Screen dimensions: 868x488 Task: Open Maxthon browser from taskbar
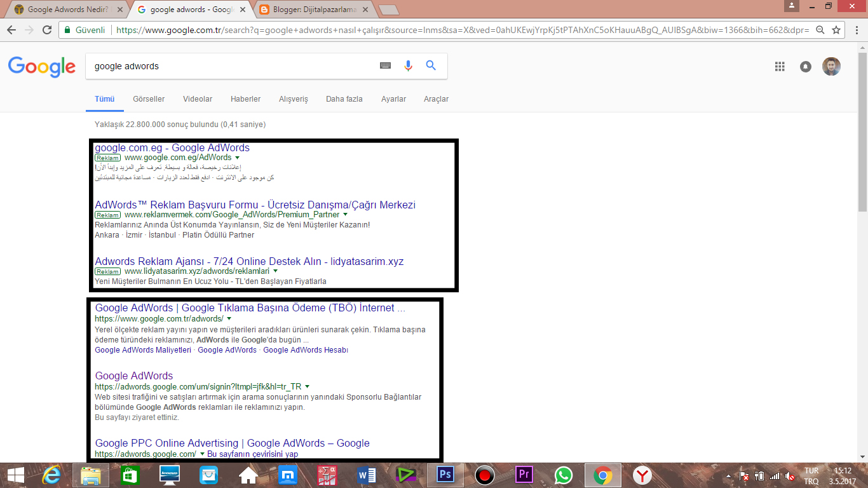click(287, 475)
